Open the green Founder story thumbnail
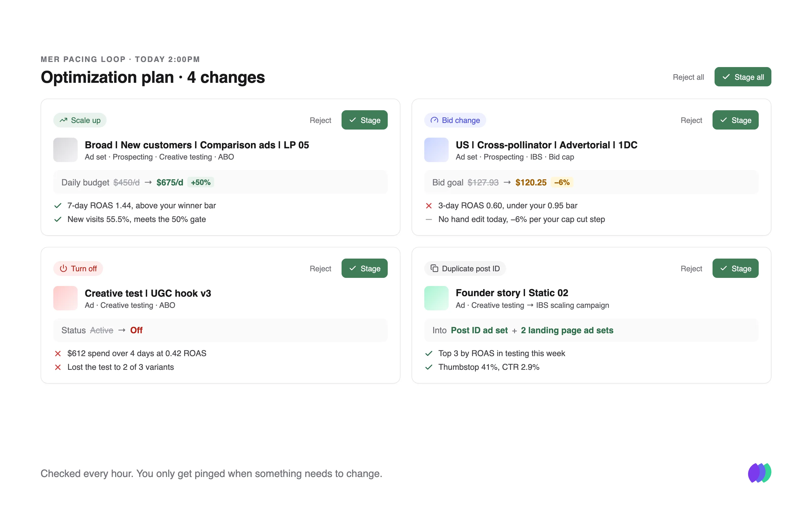The width and height of the screenshot is (812, 508). [436, 298]
